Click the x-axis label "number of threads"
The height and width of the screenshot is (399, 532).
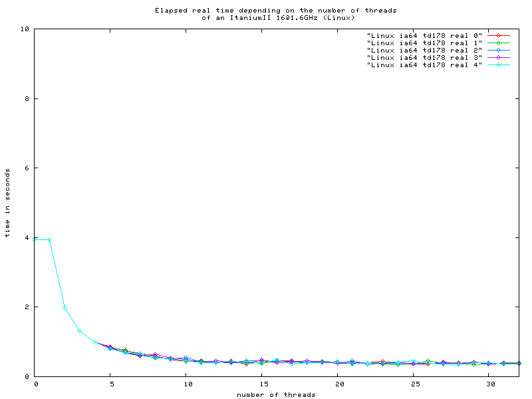point(276,395)
